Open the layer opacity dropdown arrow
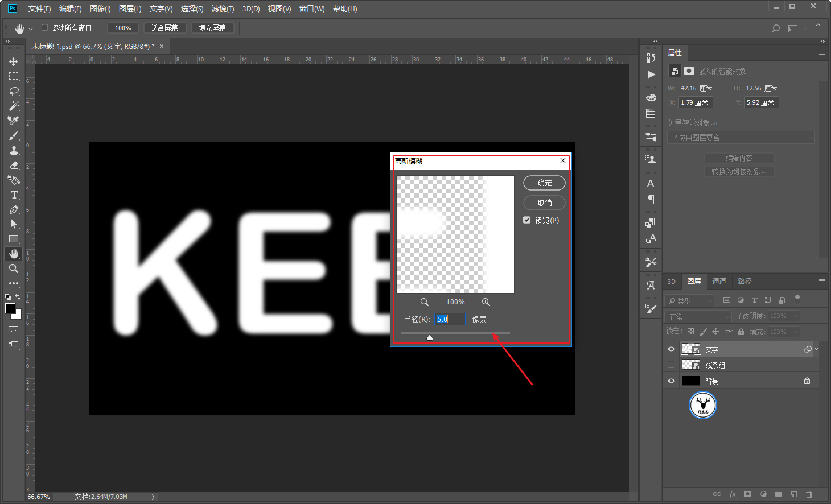The image size is (831, 504). [796, 316]
